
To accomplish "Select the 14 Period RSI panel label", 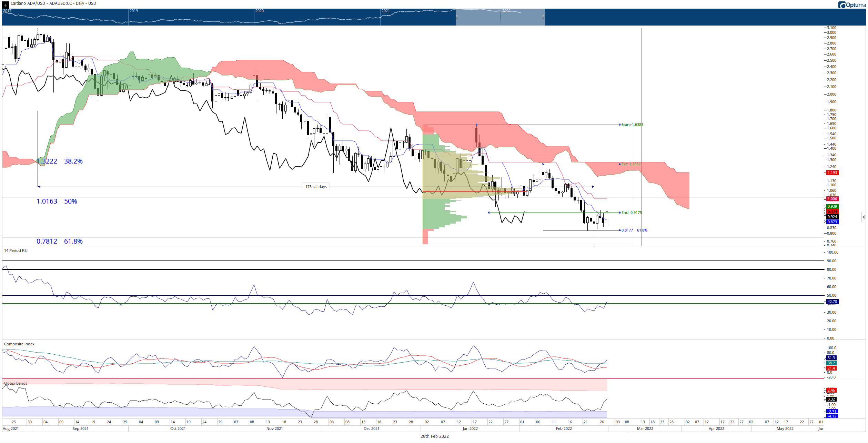I will point(16,250).
